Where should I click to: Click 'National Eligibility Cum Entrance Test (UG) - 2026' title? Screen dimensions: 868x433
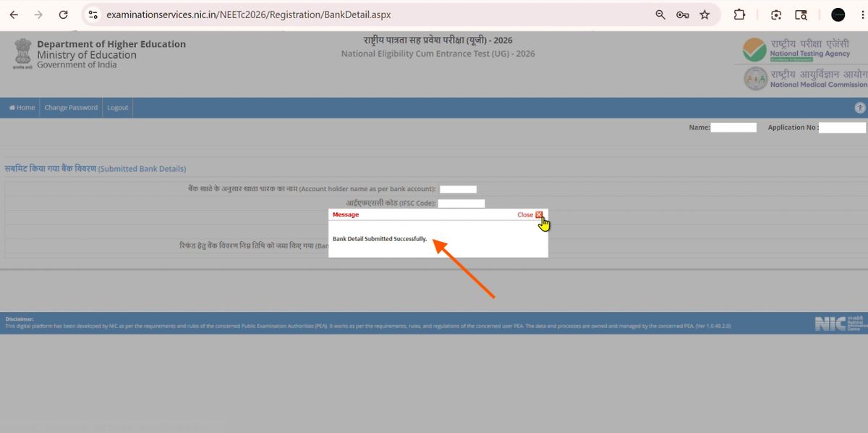(x=438, y=54)
